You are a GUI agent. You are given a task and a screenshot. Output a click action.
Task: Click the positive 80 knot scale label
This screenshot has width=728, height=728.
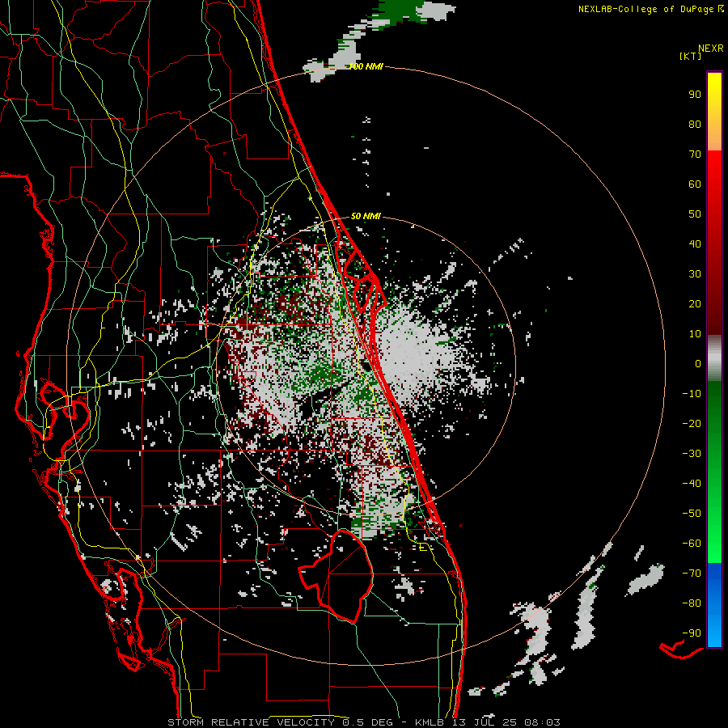coord(695,124)
